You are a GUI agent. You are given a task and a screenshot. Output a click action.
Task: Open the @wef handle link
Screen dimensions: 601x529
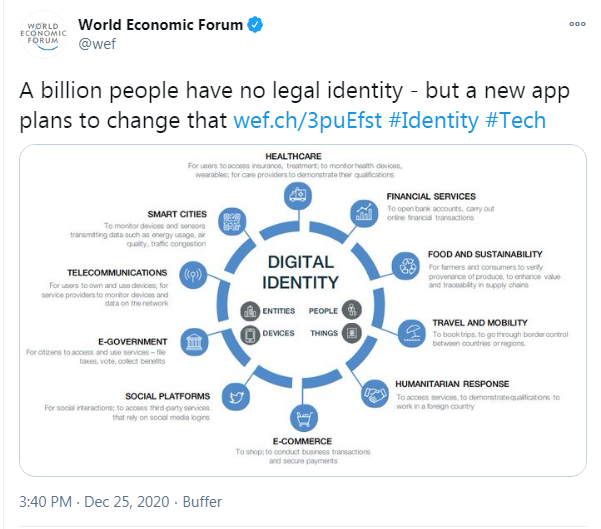97,44
